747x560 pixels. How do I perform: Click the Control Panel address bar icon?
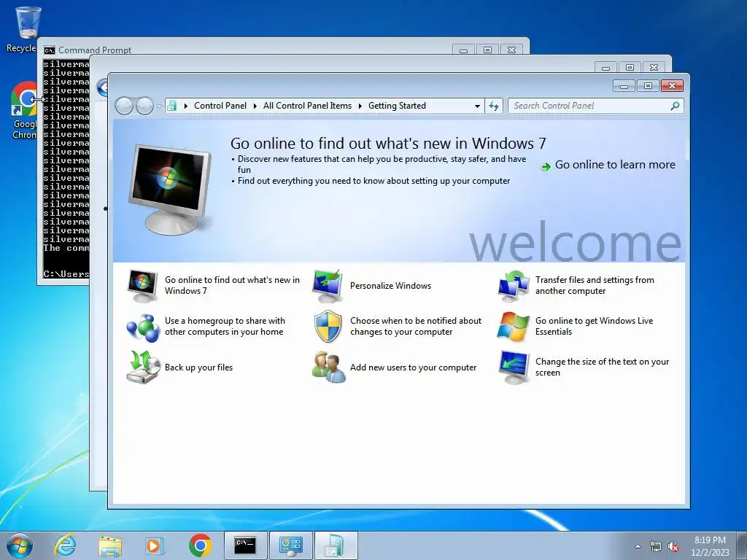[172, 106]
